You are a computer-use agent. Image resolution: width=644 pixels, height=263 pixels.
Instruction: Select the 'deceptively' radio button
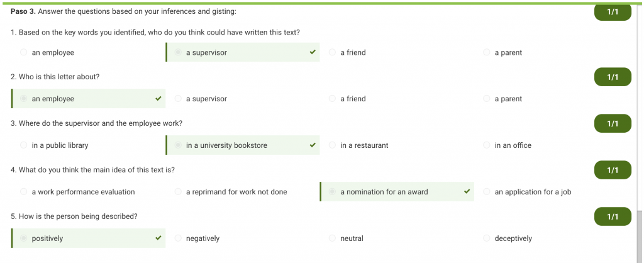coord(487,238)
